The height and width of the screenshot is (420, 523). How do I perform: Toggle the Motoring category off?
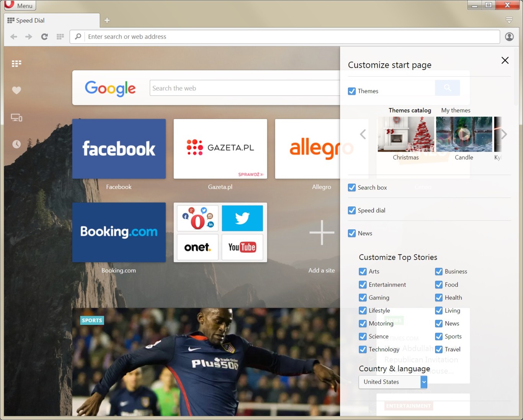[x=363, y=324]
